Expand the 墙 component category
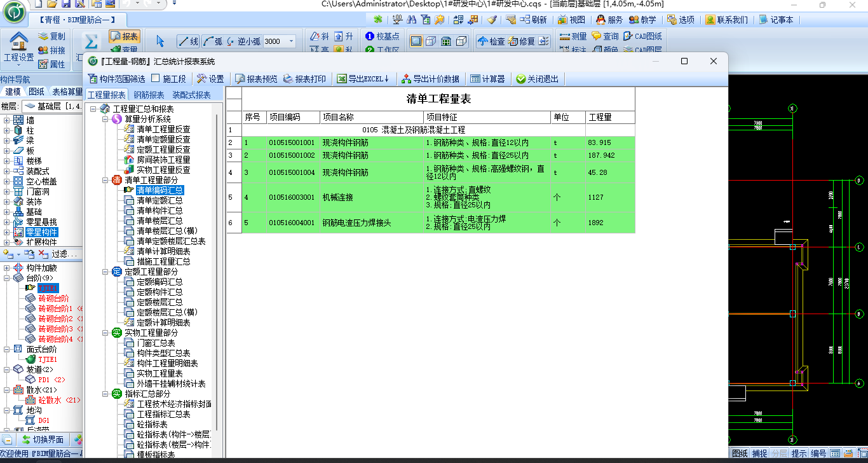This screenshot has width=868, height=463. coord(6,120)
